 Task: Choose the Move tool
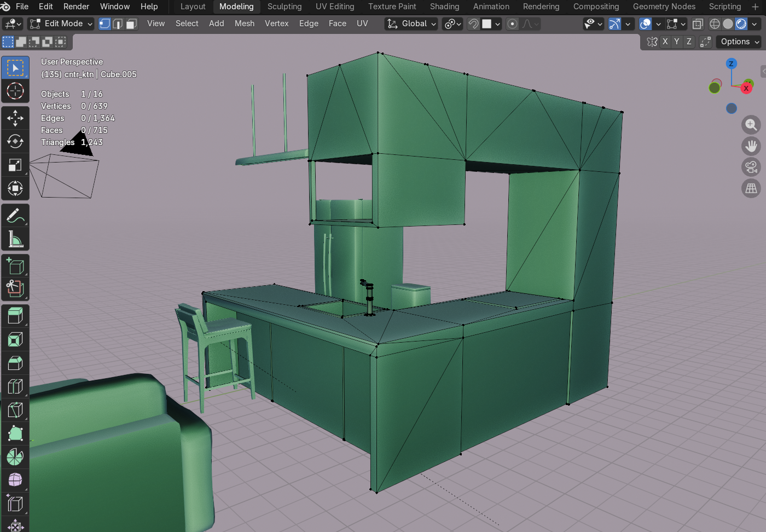pyautogui.click(x=15, y=118)
